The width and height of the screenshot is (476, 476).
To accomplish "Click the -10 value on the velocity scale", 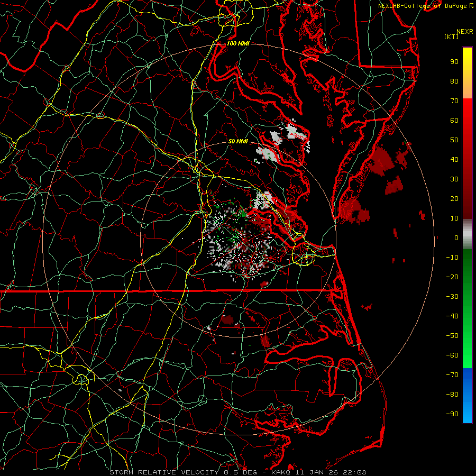I will tap(452, 258).
